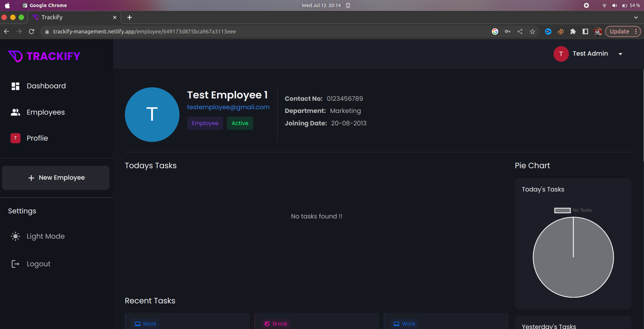Image resolution: width=644 pixels, height=329 pixels.
Task: Open the system settings gear in the top bar
Action: click(586, 5)
